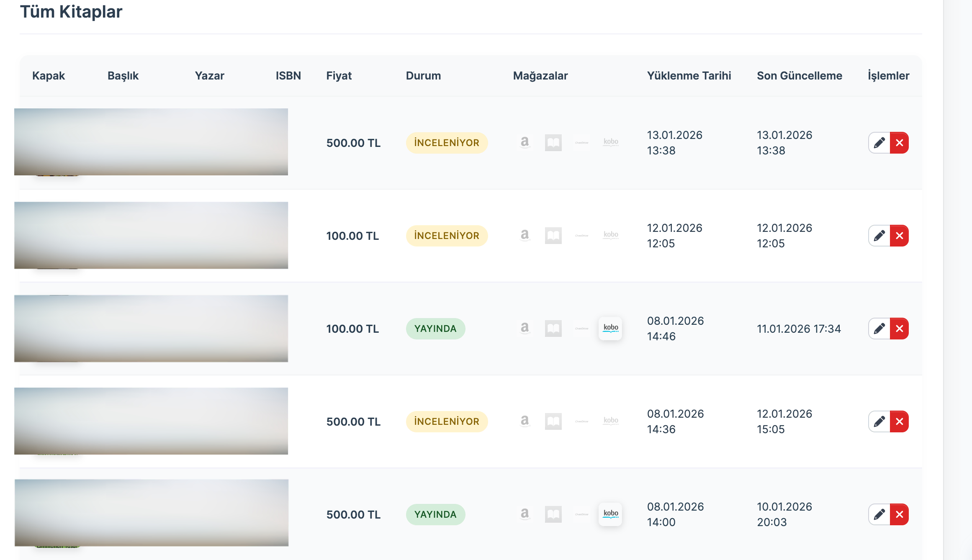Click Kobo store icon in 08.01.2026 14:00 row
Viewport: 972px width, 560px height.
pos(610,514)
